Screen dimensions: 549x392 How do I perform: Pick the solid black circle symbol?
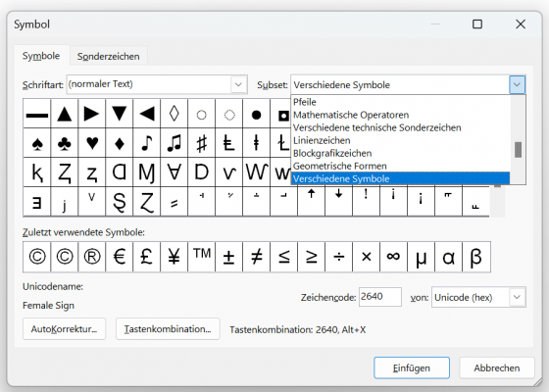(256, 114)
